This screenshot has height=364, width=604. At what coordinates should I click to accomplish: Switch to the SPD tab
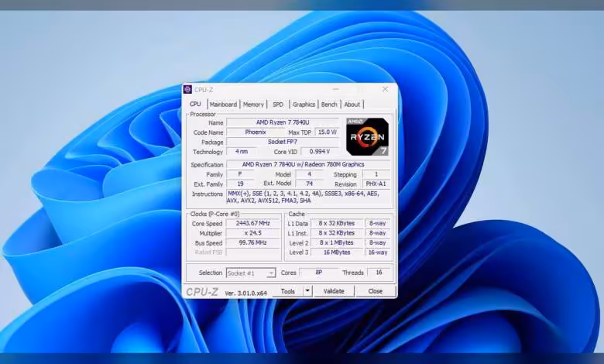278,105
